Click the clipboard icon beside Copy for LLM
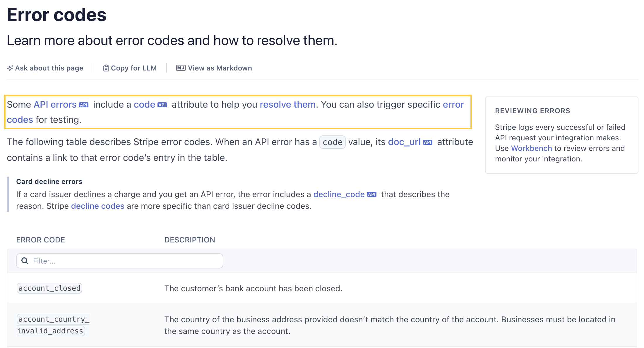This screenshot has height=348, width=644. point(106,68)
